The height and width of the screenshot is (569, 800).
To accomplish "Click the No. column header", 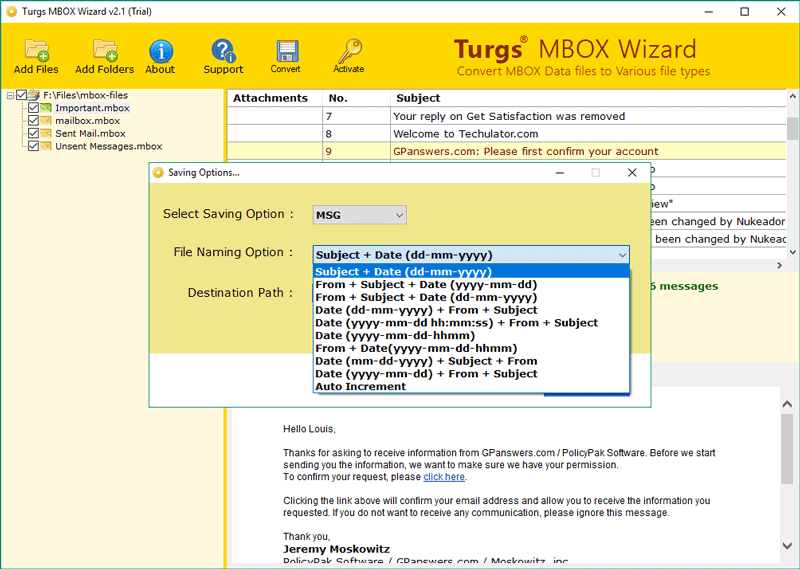I will click(x=356, y=98).
